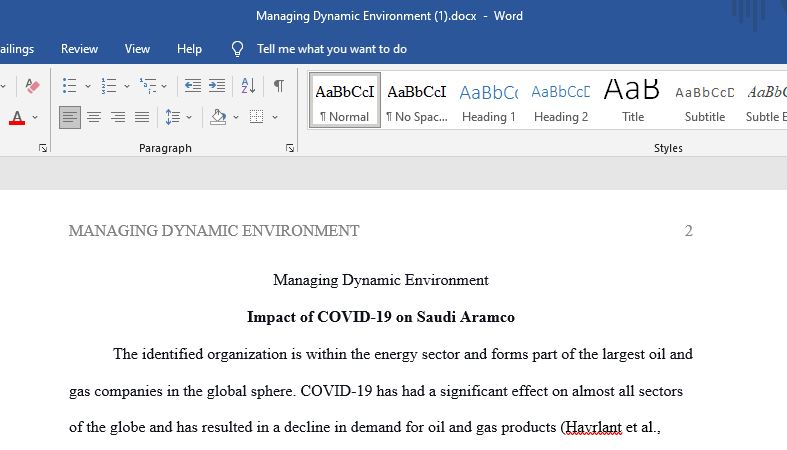Expand the Numbering format dropdown
Viewport: 787px width, 450px height.
126,86
